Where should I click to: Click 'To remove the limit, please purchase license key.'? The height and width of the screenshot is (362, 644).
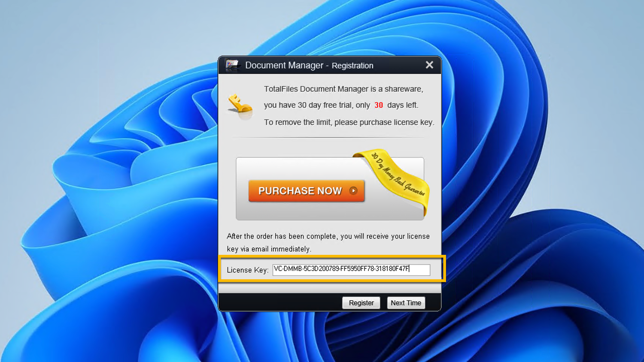pyautogui.click(x=349, y=122)
